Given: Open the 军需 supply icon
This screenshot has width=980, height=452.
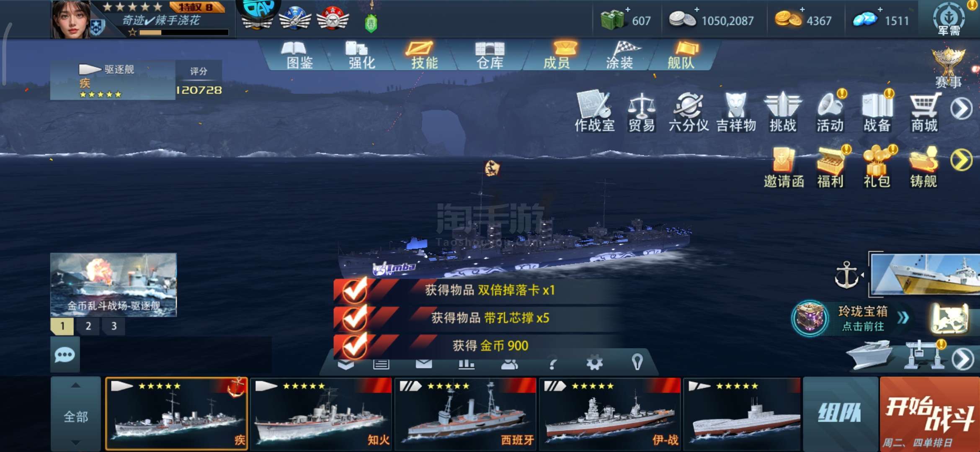Looking at the screenshot, I should click(x=949, y=19).
